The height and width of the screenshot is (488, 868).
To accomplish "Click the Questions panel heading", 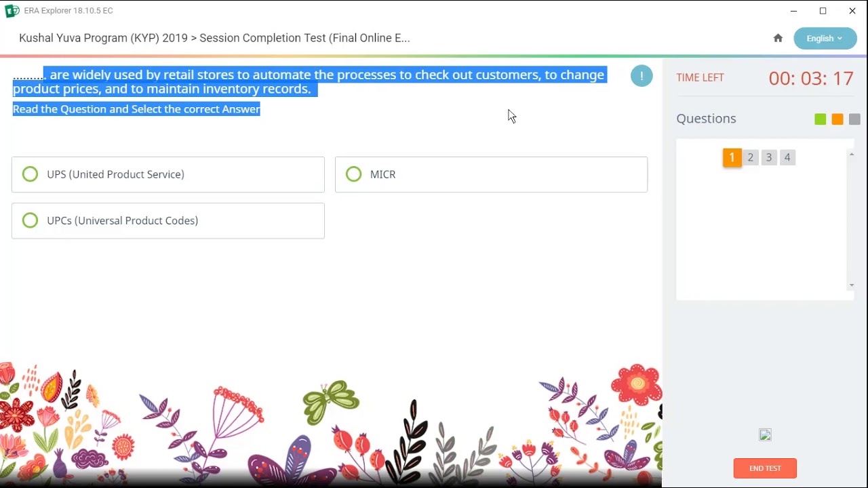I will click(x=706, y=119).
